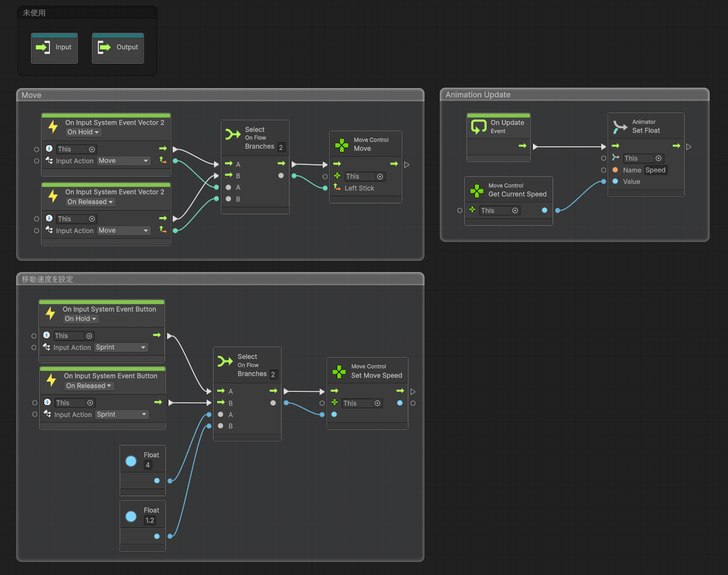
Task: Click This target field in On Hold Vector 2 node
Action: click(76, 149)
